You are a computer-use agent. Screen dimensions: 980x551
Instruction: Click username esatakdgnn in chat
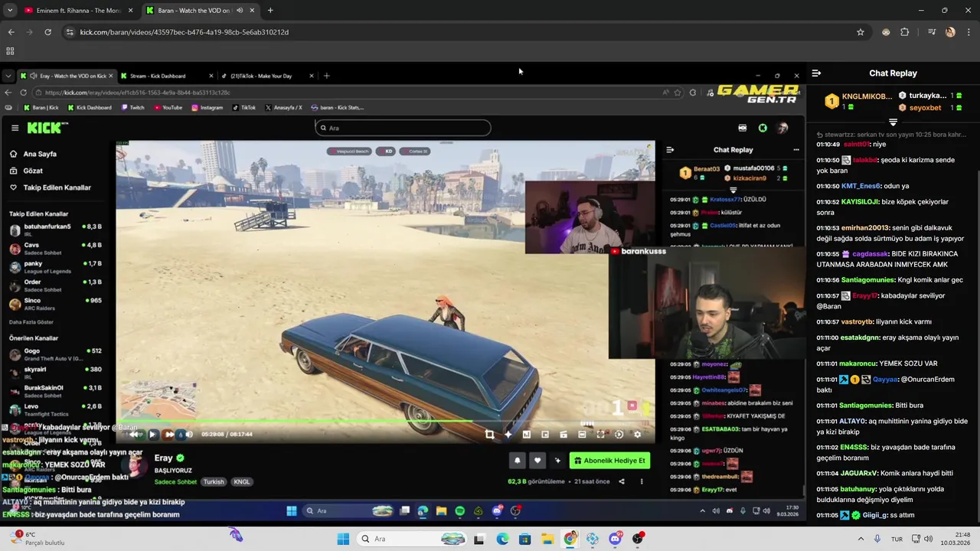coord(861,337)
